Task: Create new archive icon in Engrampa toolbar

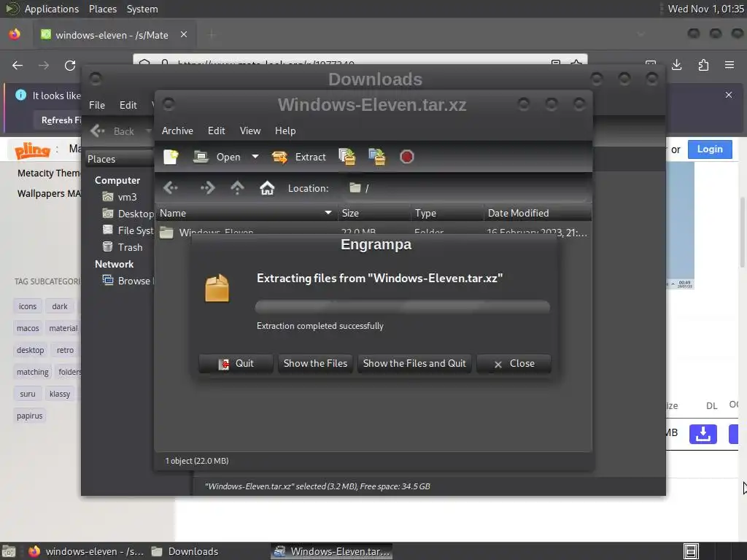Action: point(171,157)
